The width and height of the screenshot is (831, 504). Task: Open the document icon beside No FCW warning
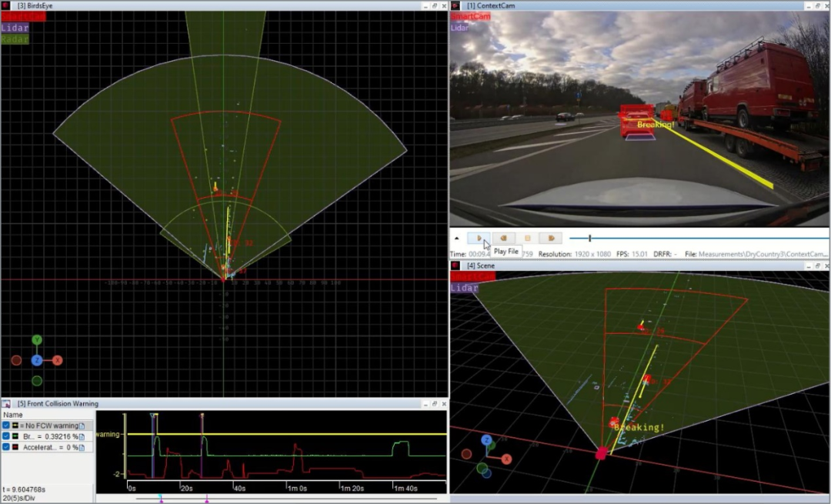click(82, 426)
